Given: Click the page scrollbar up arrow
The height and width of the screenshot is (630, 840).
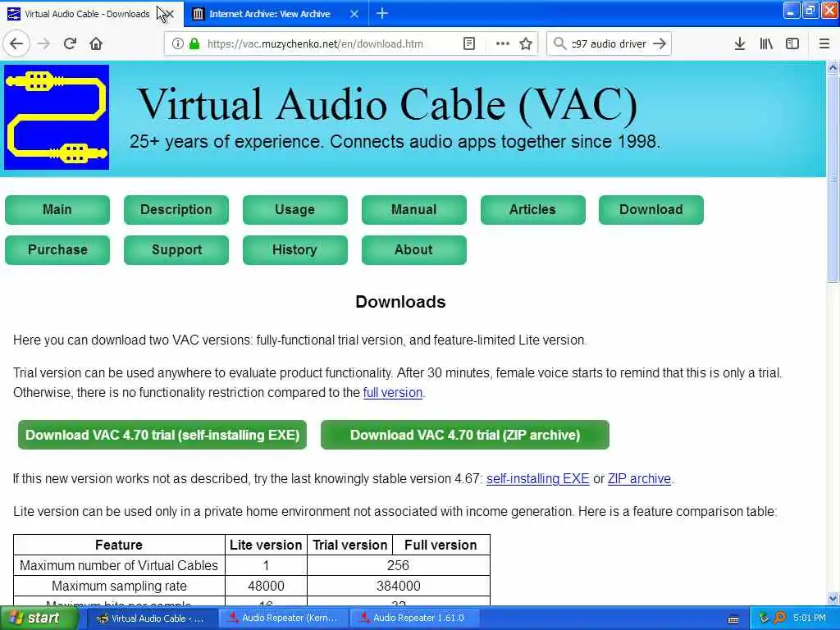Looking at the screenshot, I should tap(833, 67).
